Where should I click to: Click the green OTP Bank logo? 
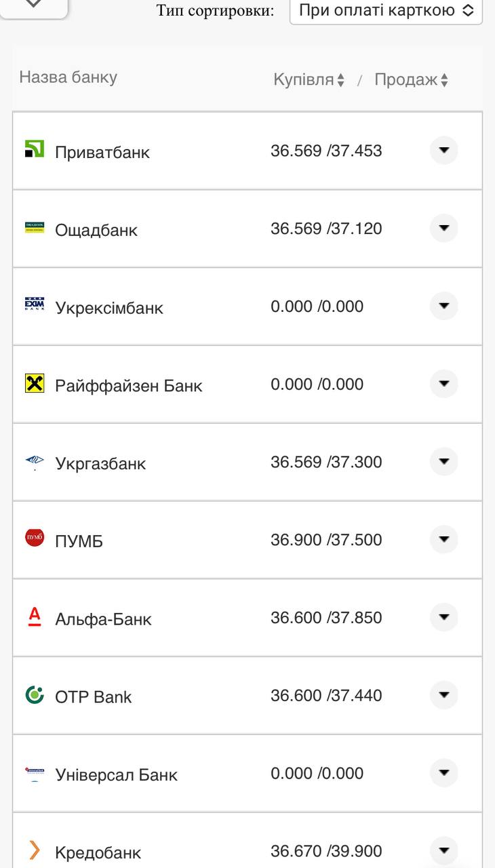click(35, 694)
